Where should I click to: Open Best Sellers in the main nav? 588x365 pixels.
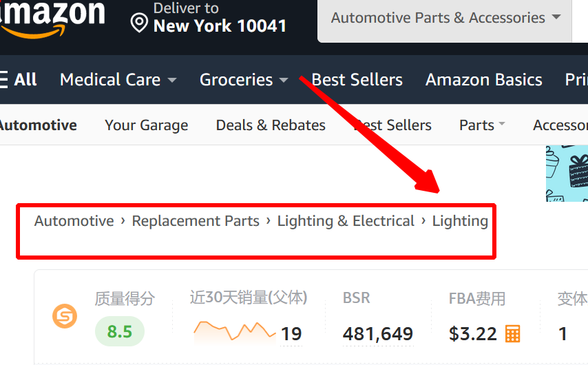[x=357, y=79]
